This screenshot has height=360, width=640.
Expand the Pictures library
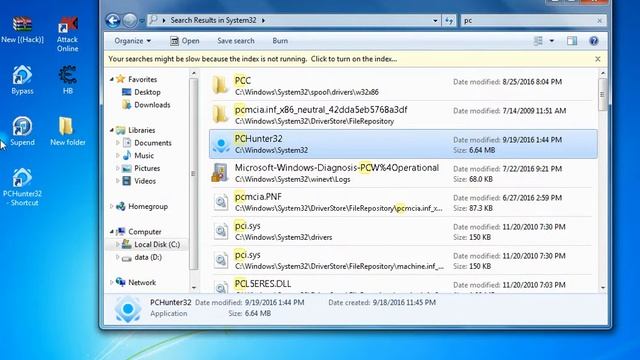pos(118,168)
